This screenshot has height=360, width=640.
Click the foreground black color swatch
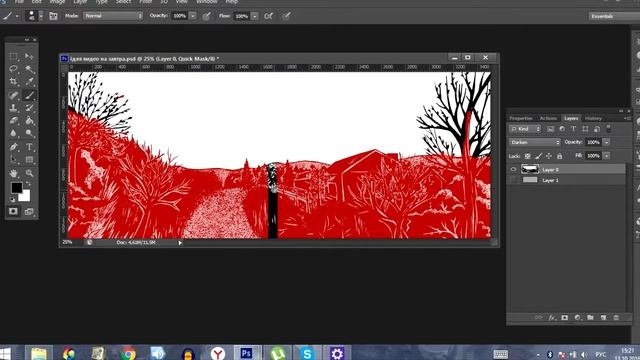[x=16, y=188]
